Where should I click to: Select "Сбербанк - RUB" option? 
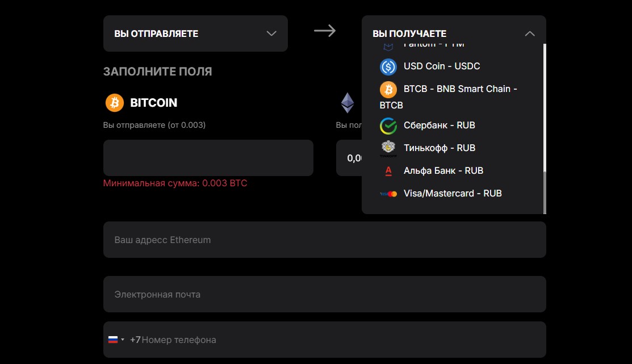439,125
